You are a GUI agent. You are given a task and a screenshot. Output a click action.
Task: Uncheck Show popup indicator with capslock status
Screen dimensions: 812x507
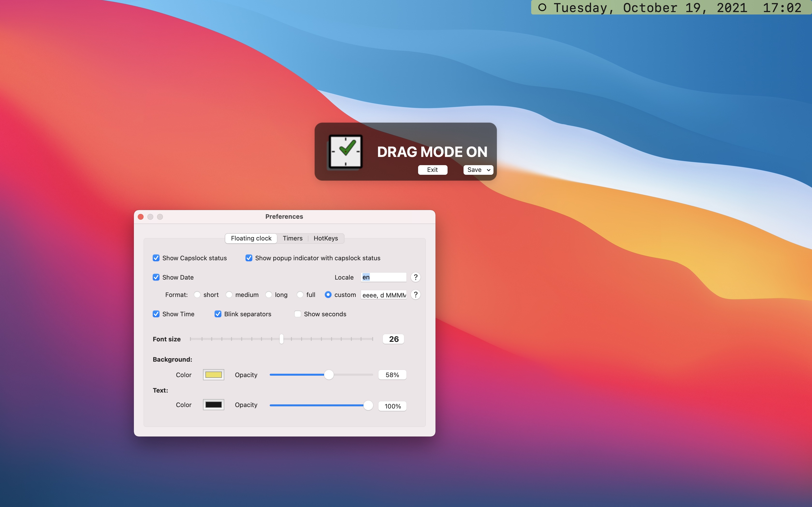(249, 258)
